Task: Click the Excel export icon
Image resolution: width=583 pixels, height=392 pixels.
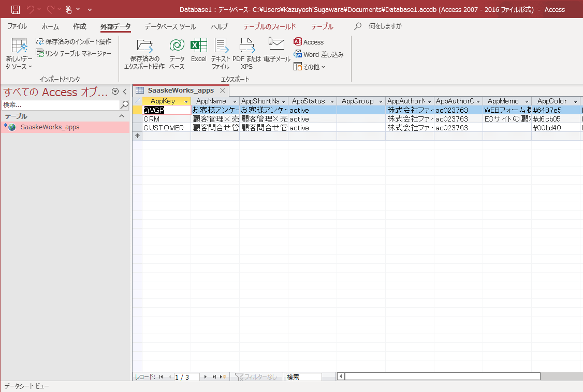Action: [198, 46]
